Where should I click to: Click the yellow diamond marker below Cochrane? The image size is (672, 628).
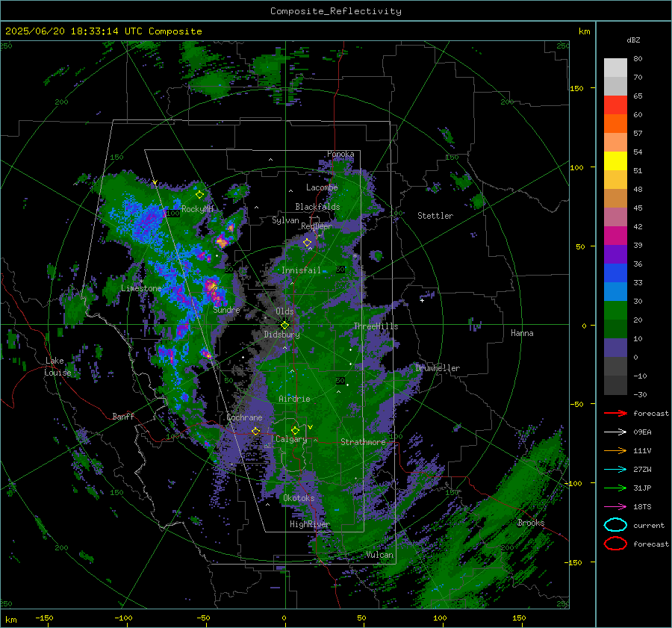pyautogui.click(x=256, y=431)
